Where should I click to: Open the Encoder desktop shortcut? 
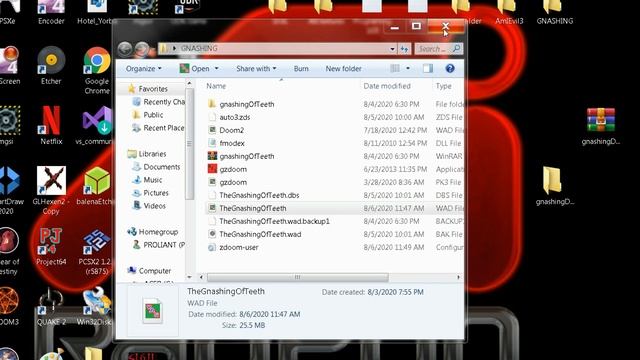pyautogui.click(x=51, y=12)
